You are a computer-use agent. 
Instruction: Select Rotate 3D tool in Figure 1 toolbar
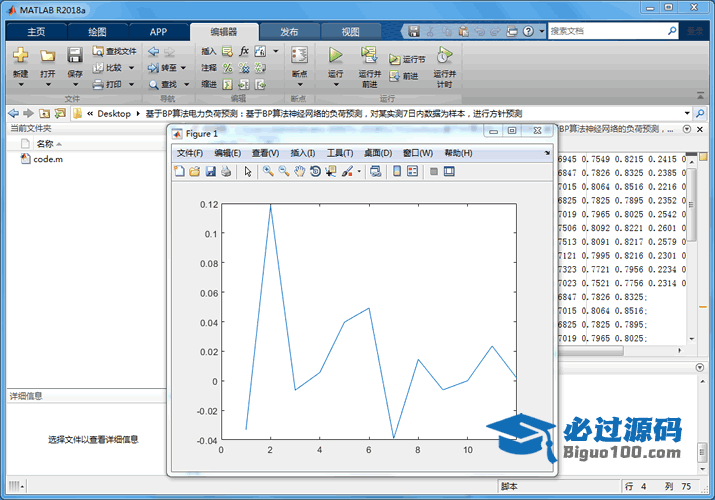[x=315, y=171]
